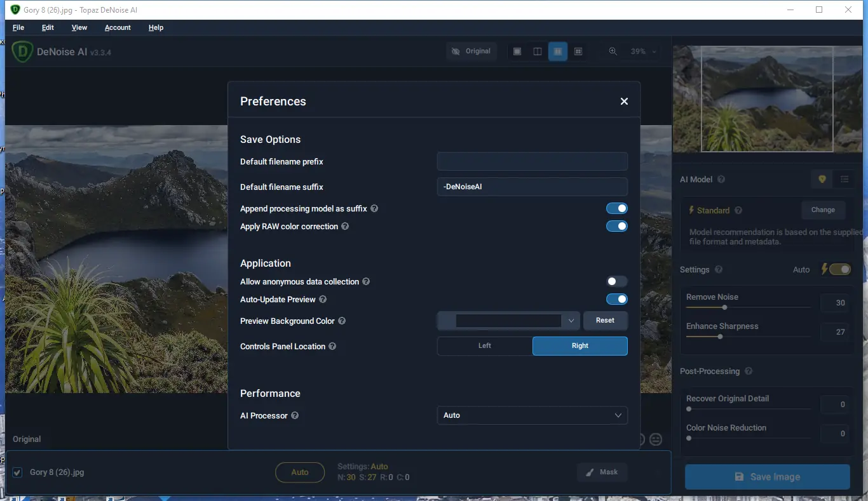Select the Gory 8 (26).jpg file name
This screenshot has height=501, width=868.
(57, 472)
